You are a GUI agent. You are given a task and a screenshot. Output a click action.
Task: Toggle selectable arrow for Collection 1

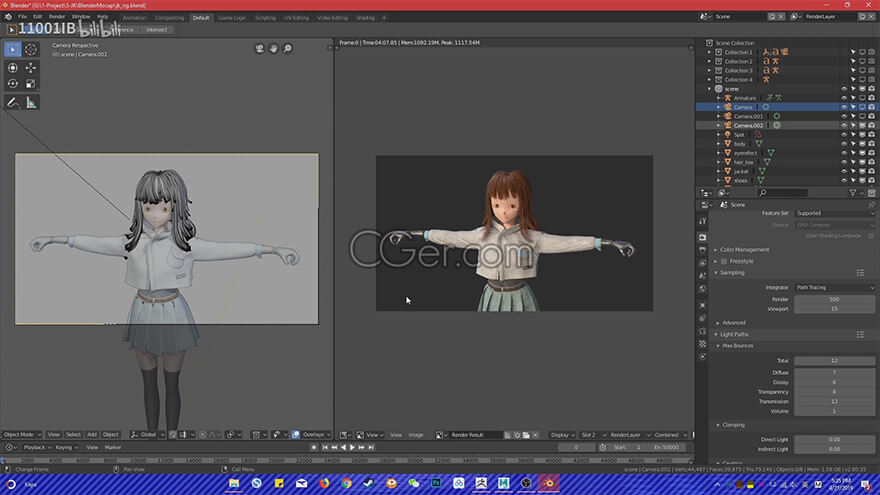pyautogui.click(x=853, y=52)
